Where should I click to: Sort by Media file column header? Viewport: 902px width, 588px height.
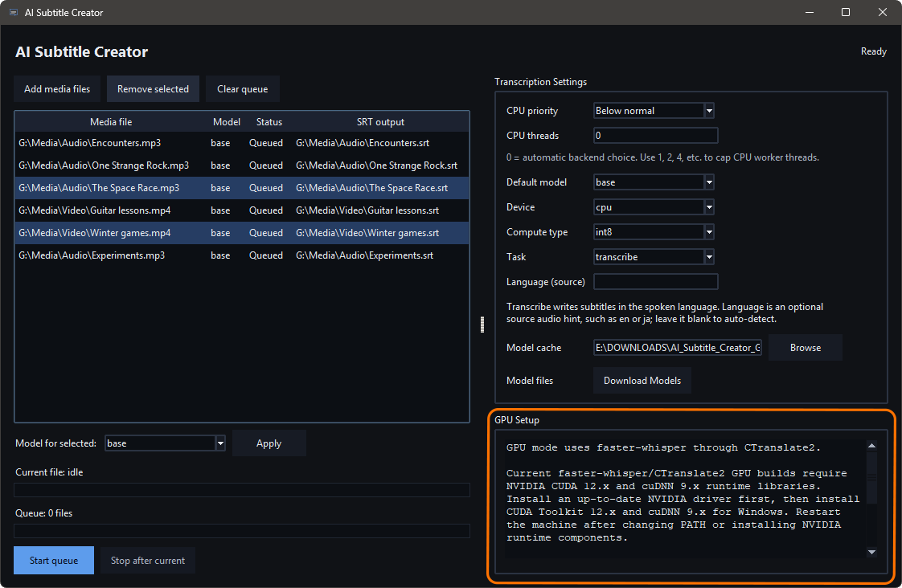(x=111, y=122)
